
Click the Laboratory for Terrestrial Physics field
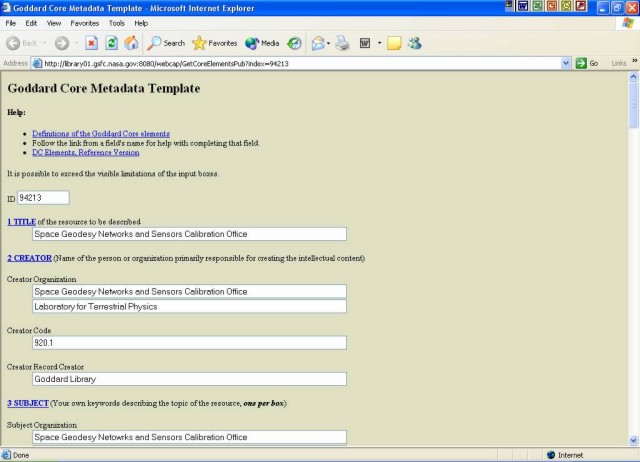(x=189, y=307)
